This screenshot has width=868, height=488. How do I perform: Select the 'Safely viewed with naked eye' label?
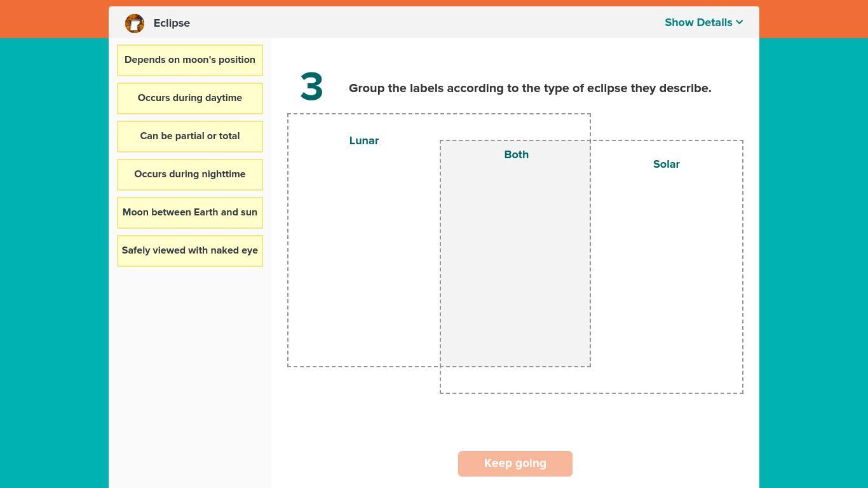point(190,251)
